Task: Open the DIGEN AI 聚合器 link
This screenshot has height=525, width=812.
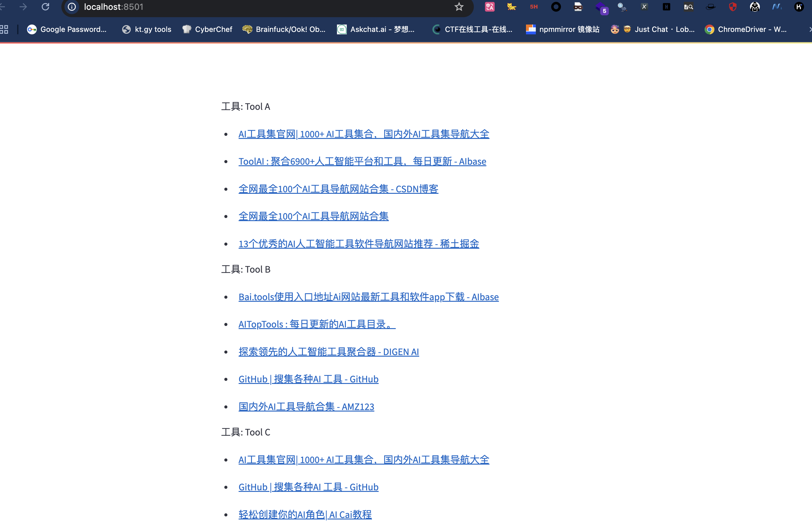Action: click(328, 351)
